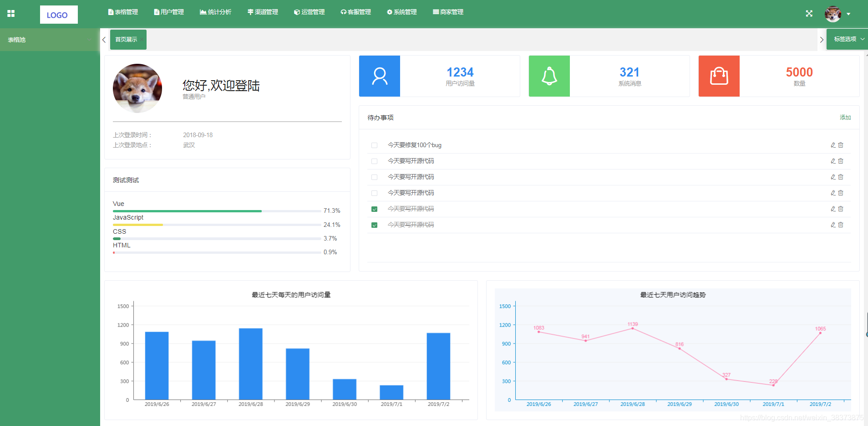The height and width of the screenshot is (426, 868).
Task: Click the 1139 data point on line chart
Action: tap(632, 328)
